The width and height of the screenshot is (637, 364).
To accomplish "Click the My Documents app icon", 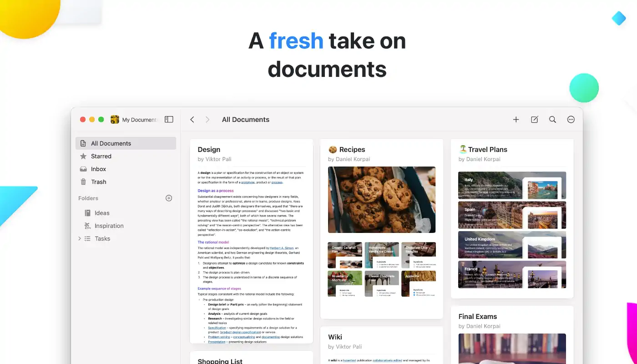I will 115,120.
